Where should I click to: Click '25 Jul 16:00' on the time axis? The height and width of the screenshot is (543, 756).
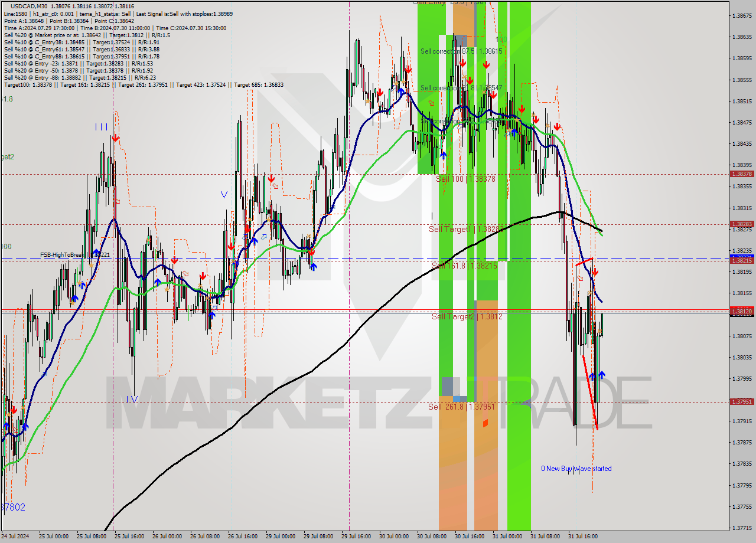[129, 537]
